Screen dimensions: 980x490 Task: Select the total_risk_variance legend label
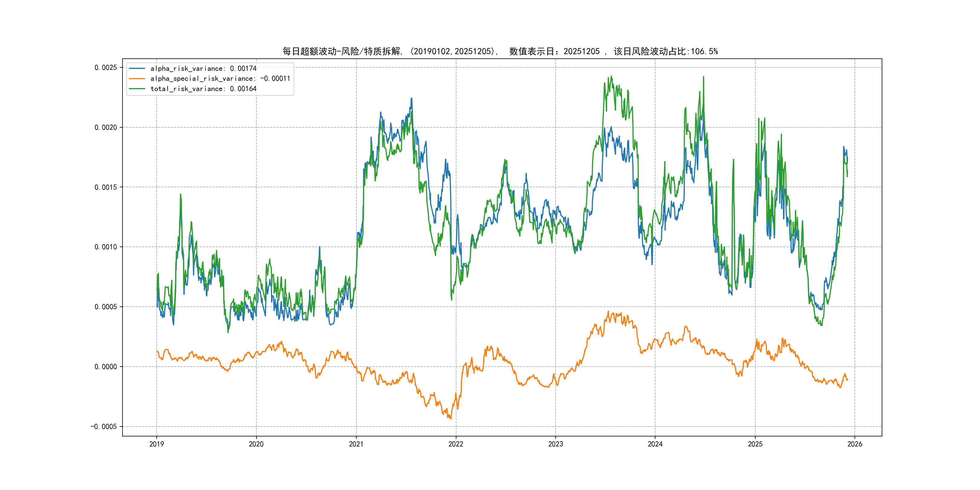click(x=203, y=89)
